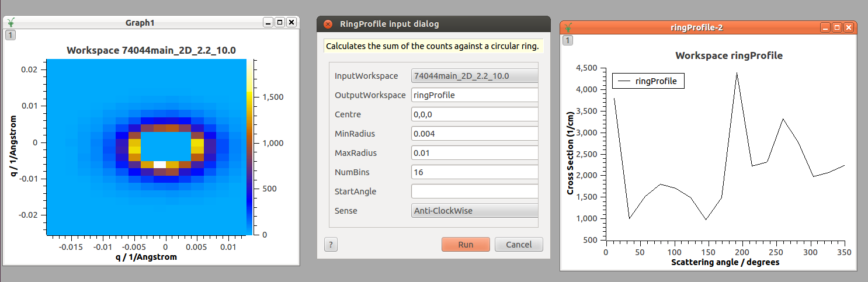The height and width of the screenshot is (282, 868).
Task: Select layer 1 button in ringProfile-2
Action: (x=568, y=40)
